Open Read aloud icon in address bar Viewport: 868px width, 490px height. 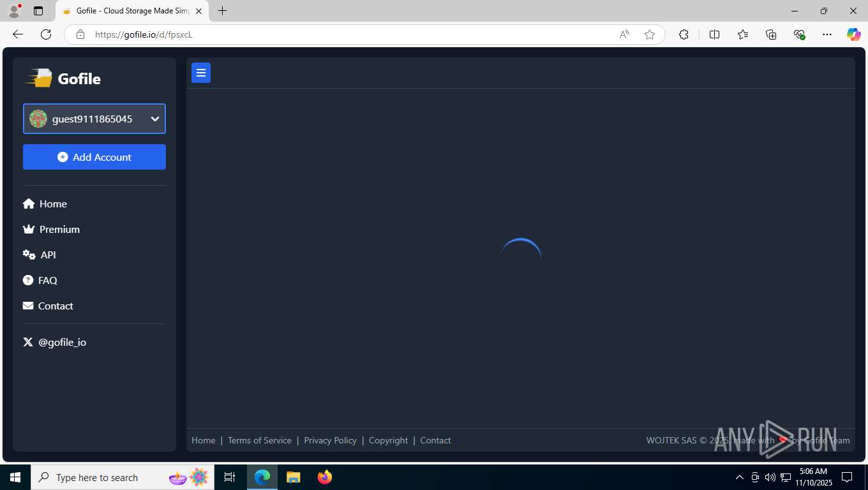624,34
